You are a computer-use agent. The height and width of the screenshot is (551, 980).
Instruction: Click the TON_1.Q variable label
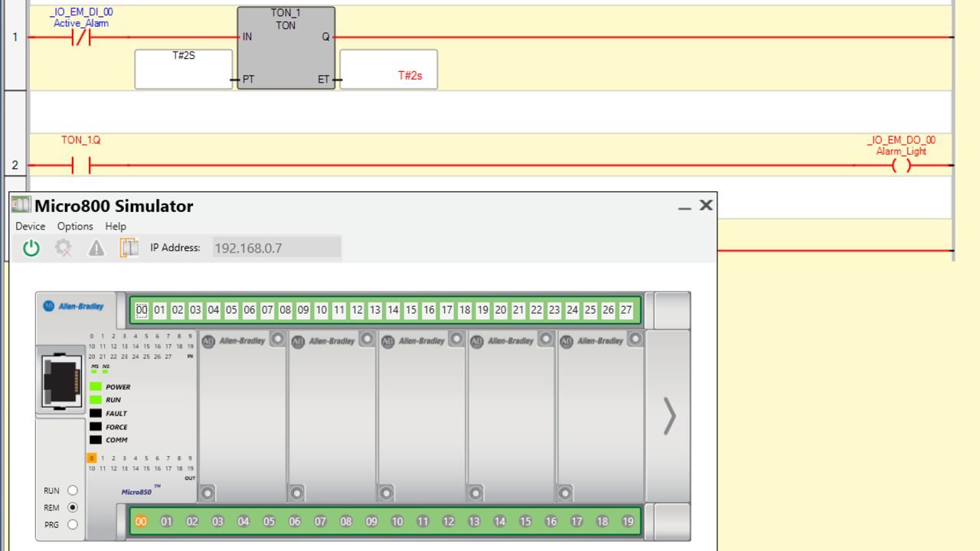pos(81,140)
